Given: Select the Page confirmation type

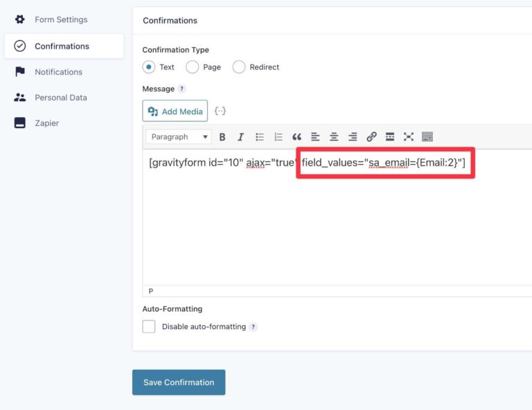Looking at the screenshot, I should [x=193, y=67].
